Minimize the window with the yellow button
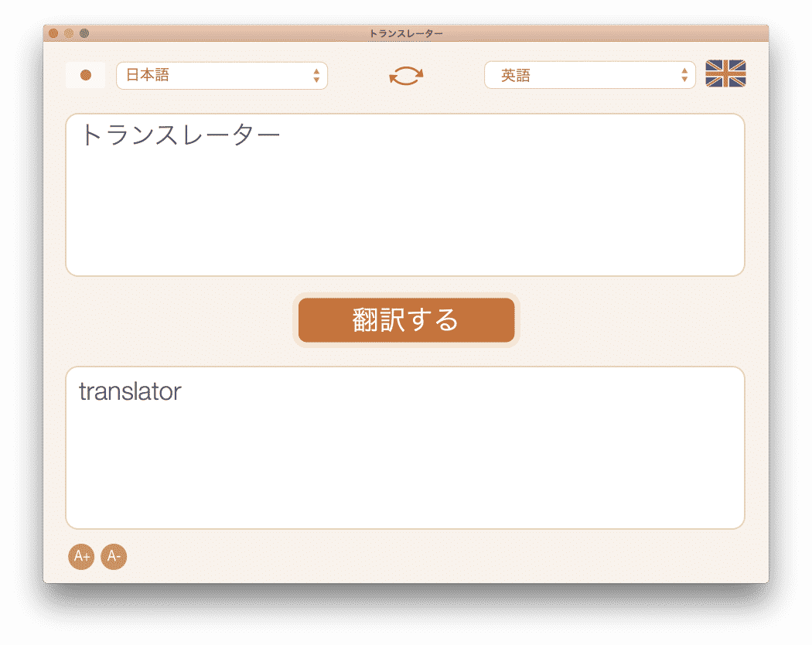812x645 pixels. 69,33
